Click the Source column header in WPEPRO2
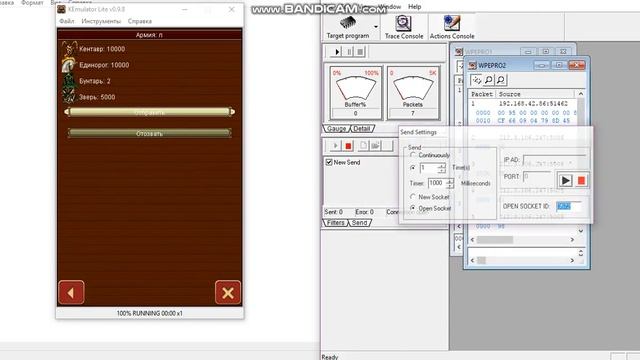The width and height of the screenshot is (640, 360). point(535,94)
